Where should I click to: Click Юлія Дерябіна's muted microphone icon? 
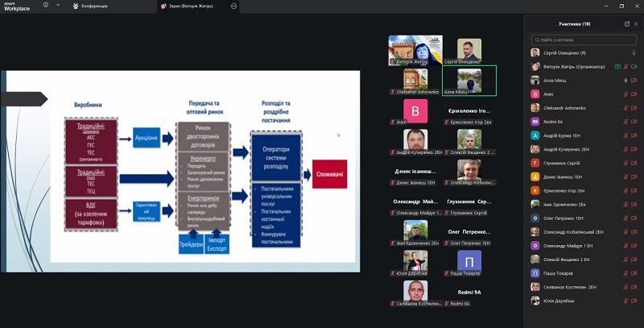coord(625,301)
